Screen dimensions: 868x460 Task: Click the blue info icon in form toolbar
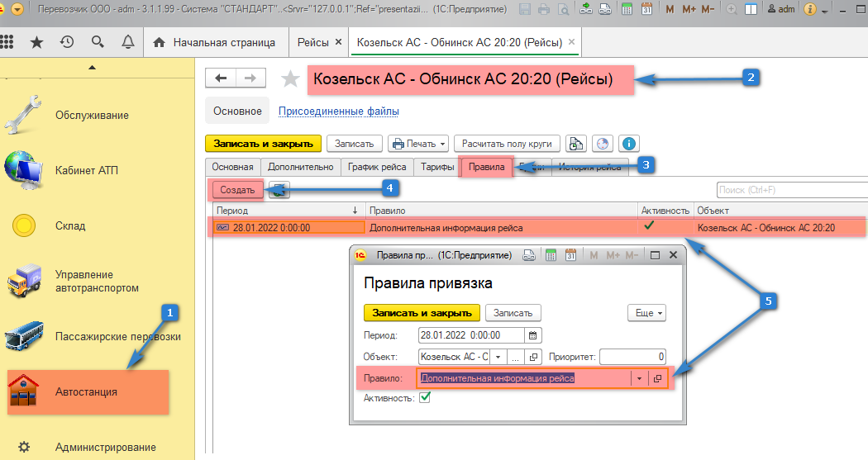click(x=630, y=143)
